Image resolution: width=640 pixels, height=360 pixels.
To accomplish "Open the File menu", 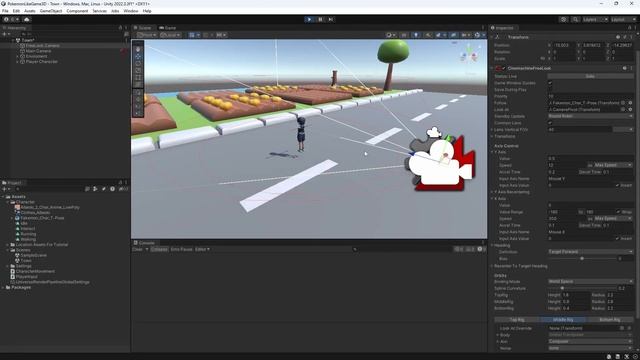I will click(x=5, y=11).
